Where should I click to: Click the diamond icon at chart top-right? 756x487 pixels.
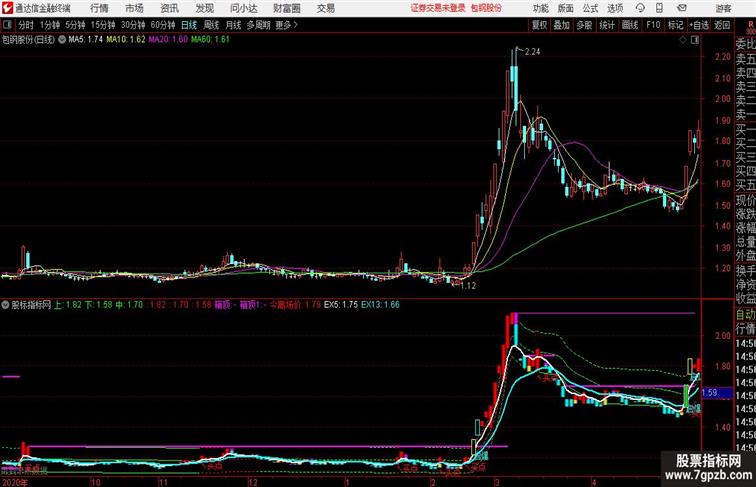pyautogui.click(x=683, y=40)
